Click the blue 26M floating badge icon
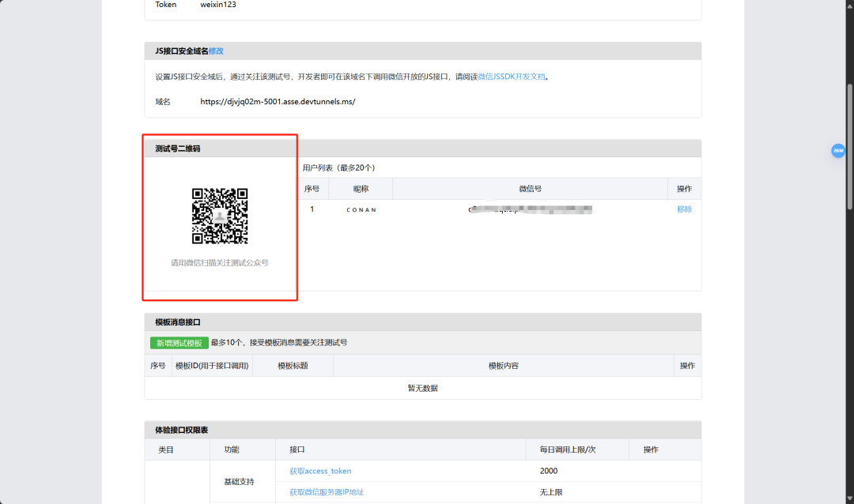The width and height of the screenshot is (854, 504). click(838, 151)
